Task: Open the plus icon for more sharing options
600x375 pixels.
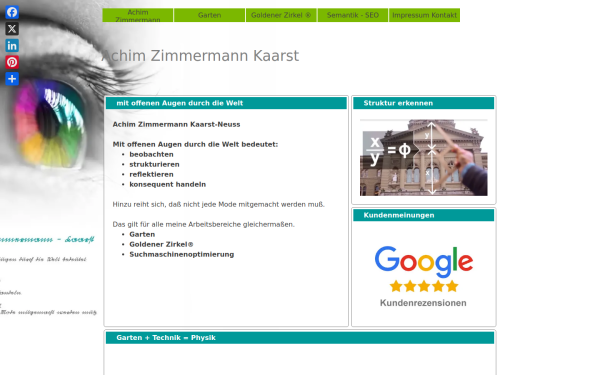Action: (12, 79)
